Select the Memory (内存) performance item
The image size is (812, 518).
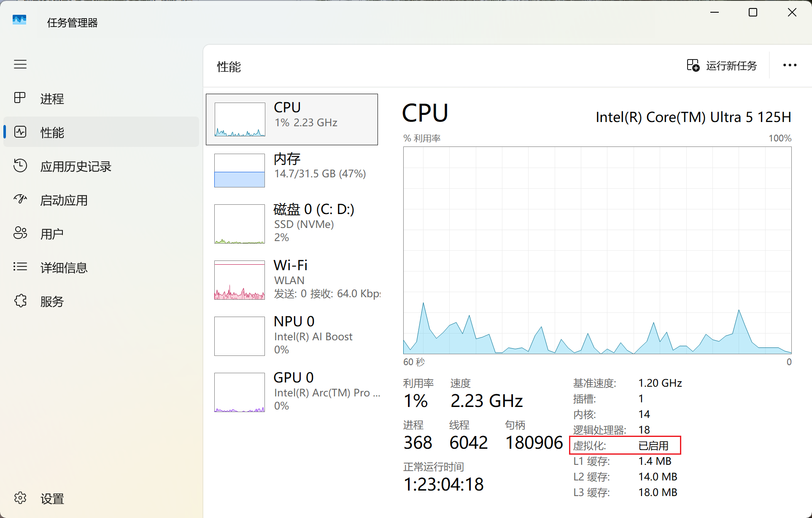(x=291, y=171)
